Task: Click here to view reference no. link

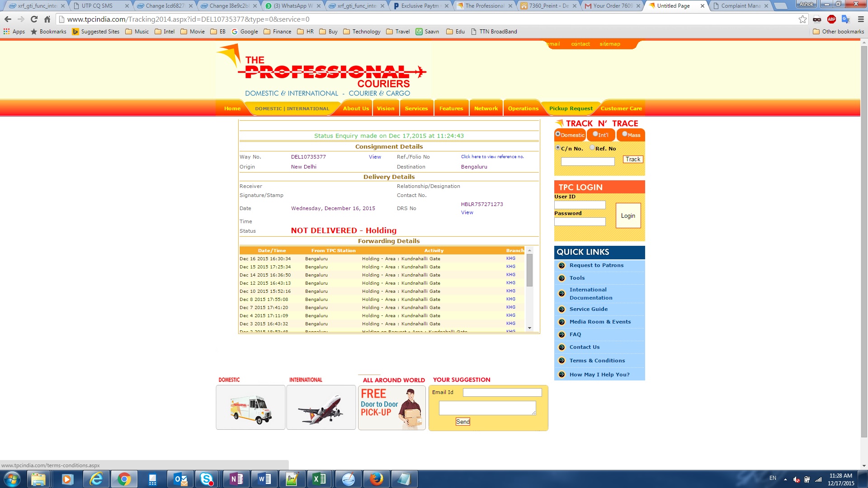Action: (492, 157)
